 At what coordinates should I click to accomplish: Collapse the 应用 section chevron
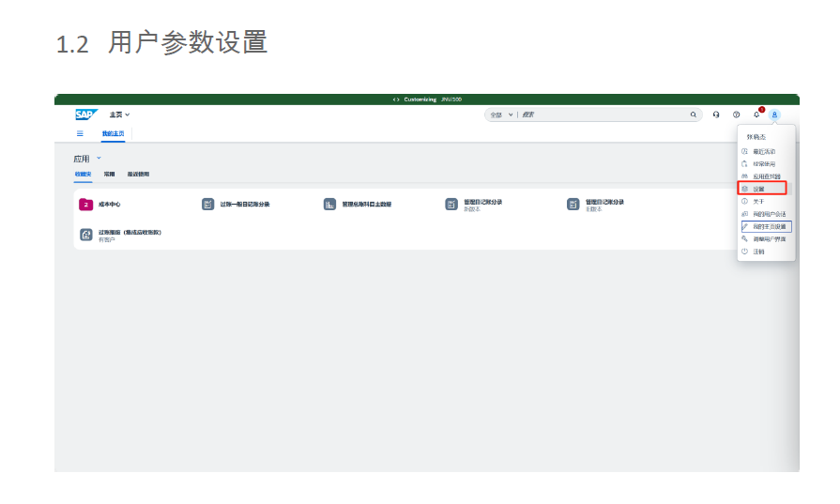coord(99,158)
